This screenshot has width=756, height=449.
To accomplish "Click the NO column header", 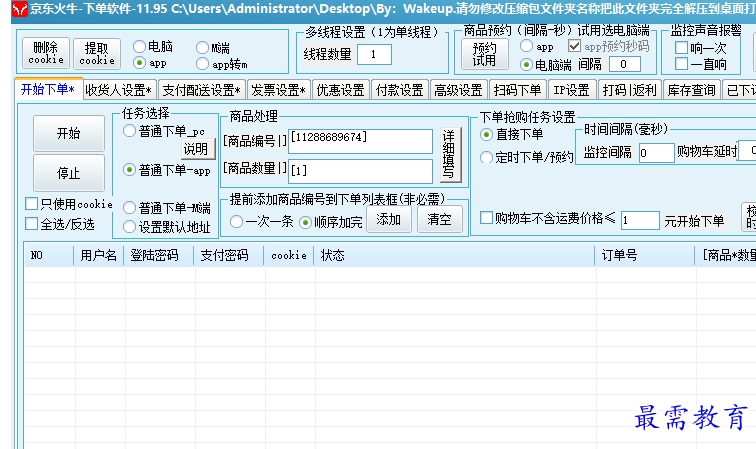I will (x=49, y=255).
